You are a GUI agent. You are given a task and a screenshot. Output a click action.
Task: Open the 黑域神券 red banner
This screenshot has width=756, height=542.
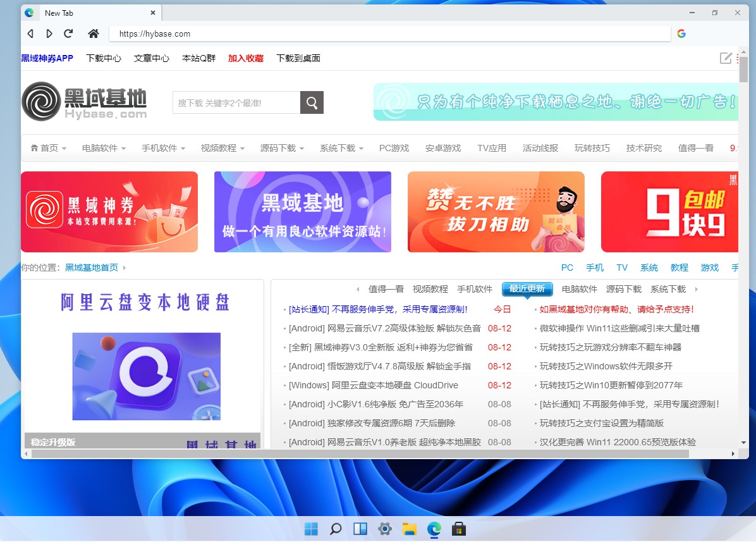click(109, 212)
